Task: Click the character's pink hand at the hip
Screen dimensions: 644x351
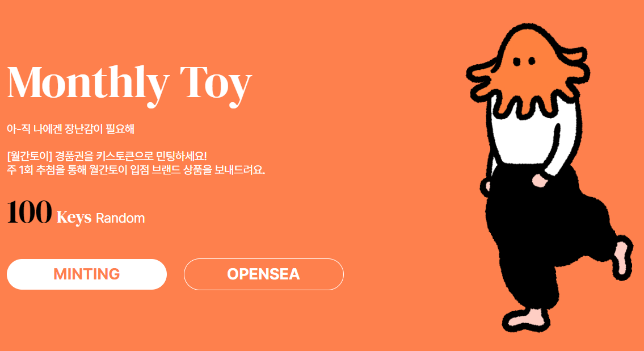Action: tap(539, 180)
